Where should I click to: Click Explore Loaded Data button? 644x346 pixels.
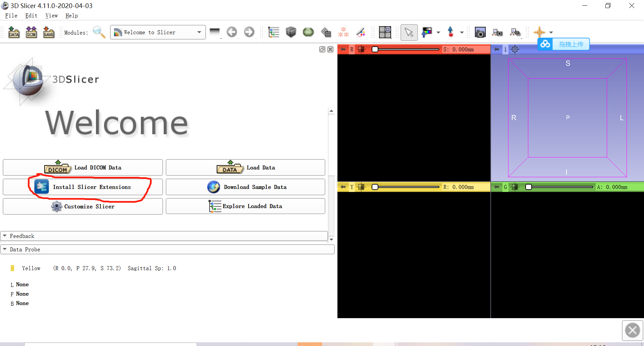click(246, 206)
